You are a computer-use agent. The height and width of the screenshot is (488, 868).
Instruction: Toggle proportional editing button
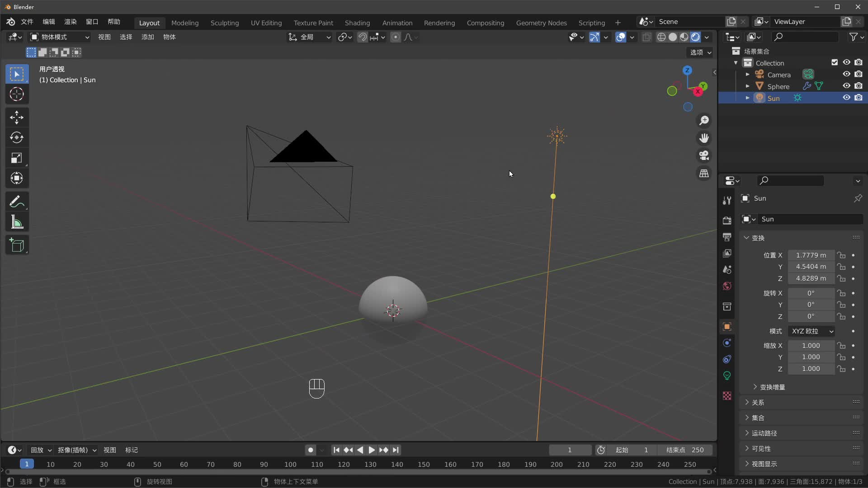click(x=395, y=37)
